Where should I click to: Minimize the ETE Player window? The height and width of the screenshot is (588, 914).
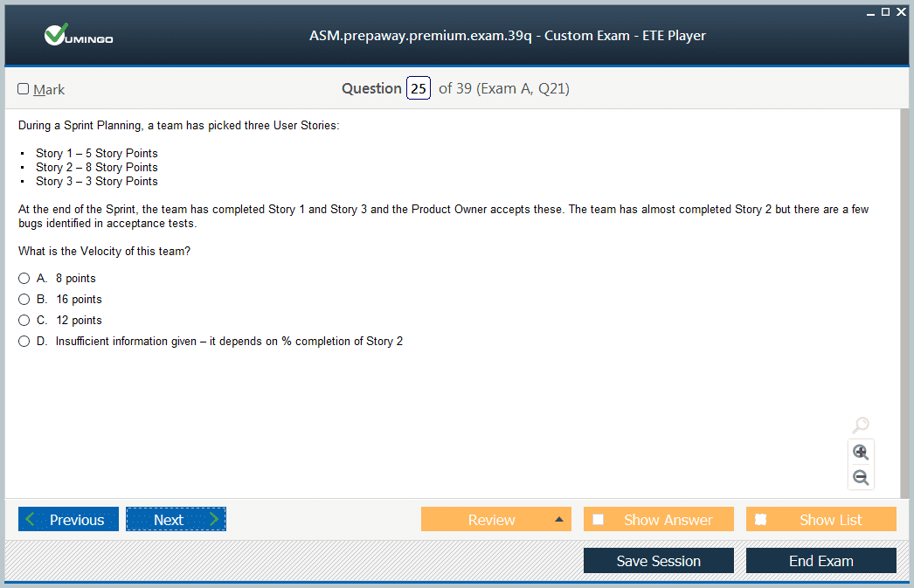coord(870,12)
